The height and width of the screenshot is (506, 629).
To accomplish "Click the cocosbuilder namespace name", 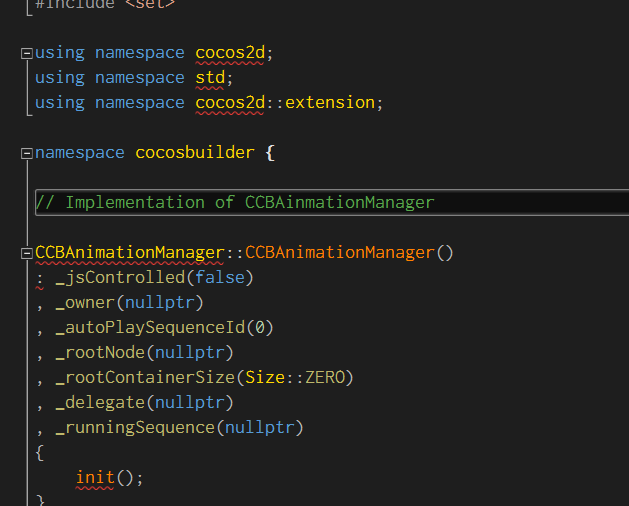I will [195, 153].
